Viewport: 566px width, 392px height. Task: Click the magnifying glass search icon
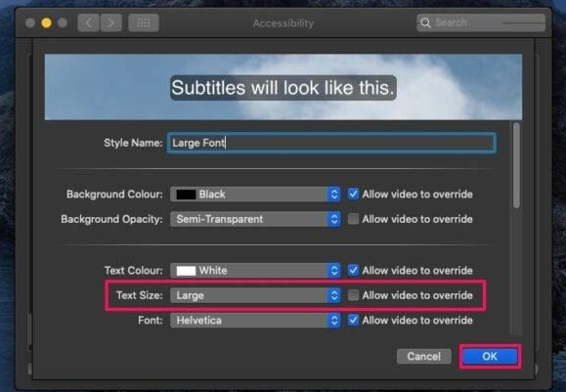pos(425,22)
